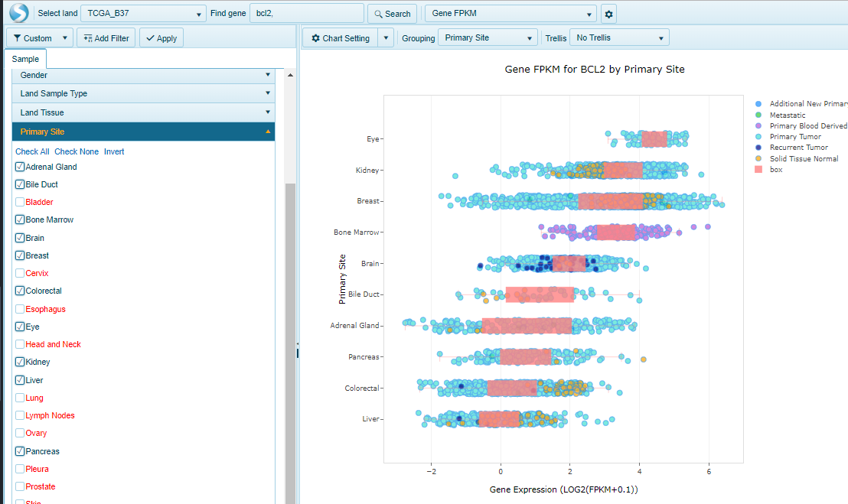
Task: Open the Select land TCGA_B37 dropdown
Action: [x=144, y=14]
